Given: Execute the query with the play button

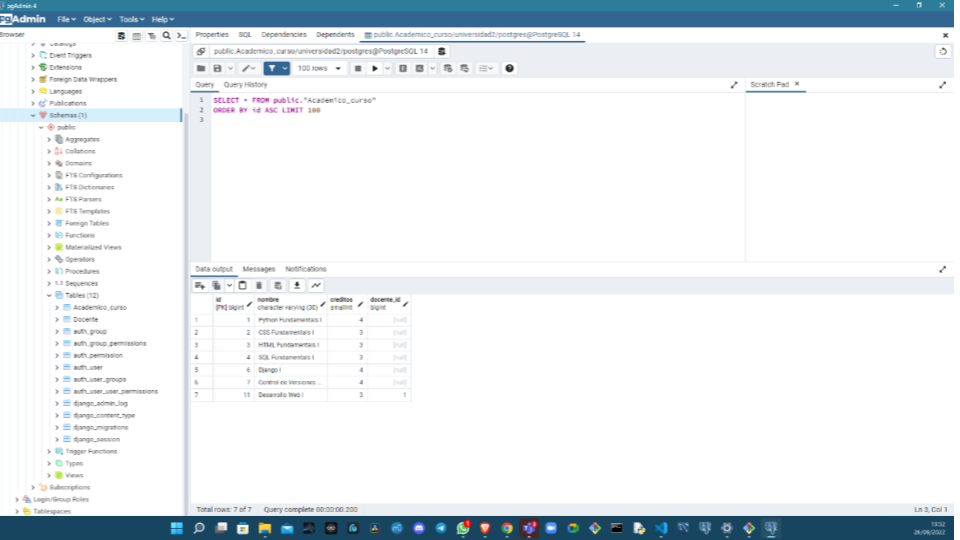Looking at the screenshot, I should pos(375,69).
